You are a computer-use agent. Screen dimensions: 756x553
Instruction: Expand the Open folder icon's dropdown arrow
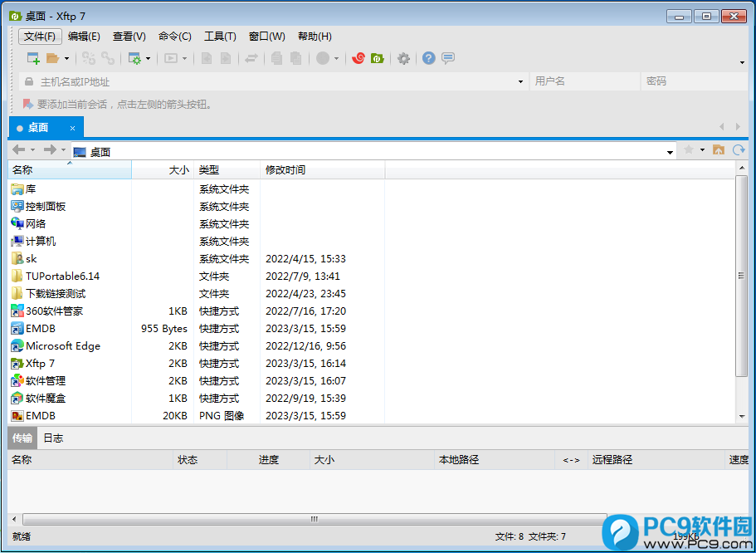pyautogui.click(x=66, y=59)
